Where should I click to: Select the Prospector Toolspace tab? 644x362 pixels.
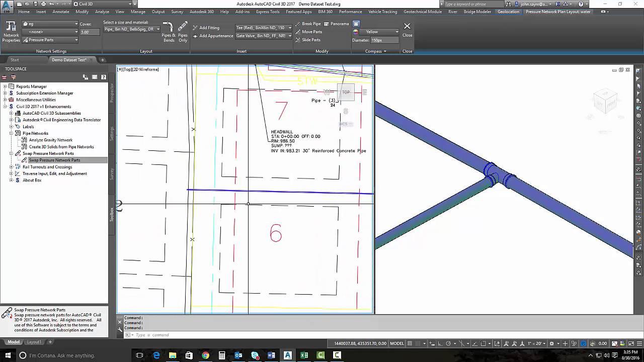click(112, 94)
